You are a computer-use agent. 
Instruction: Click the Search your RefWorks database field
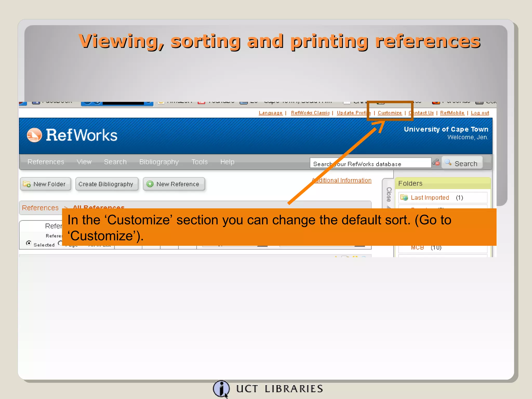(x=370, y=163)
